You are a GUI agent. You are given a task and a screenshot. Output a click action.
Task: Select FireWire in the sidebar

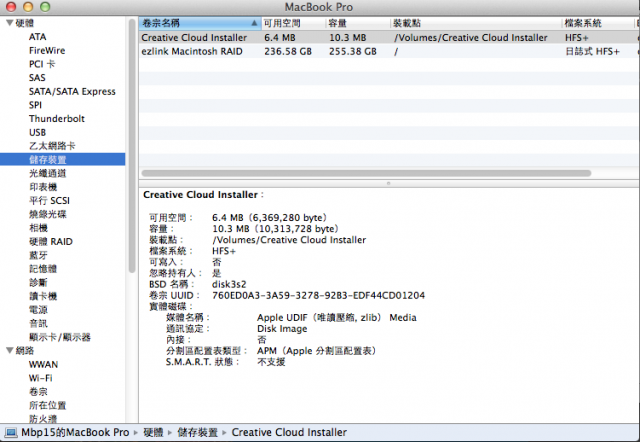point(47,50)
